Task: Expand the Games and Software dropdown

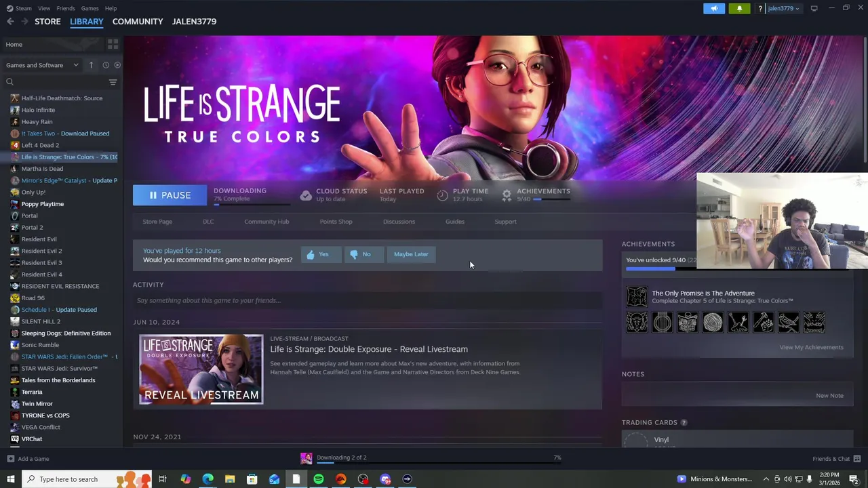Action: (x=42, y=65)
